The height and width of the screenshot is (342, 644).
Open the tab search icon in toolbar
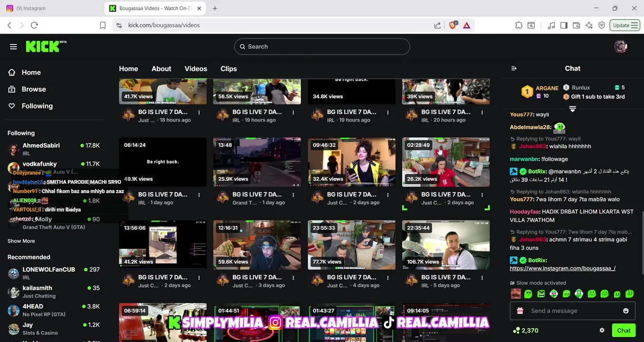coord(531,25)
